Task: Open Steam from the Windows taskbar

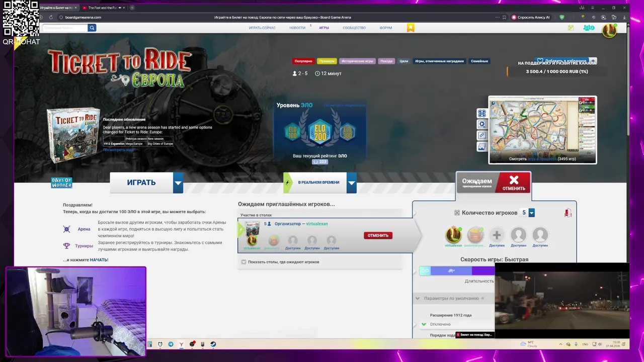Action: [x=213, y=344]
